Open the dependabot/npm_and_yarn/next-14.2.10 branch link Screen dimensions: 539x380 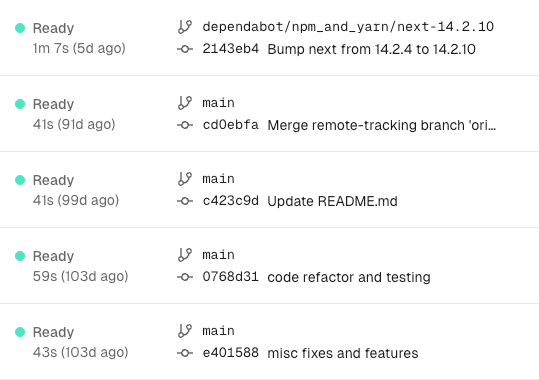point(348,27)
